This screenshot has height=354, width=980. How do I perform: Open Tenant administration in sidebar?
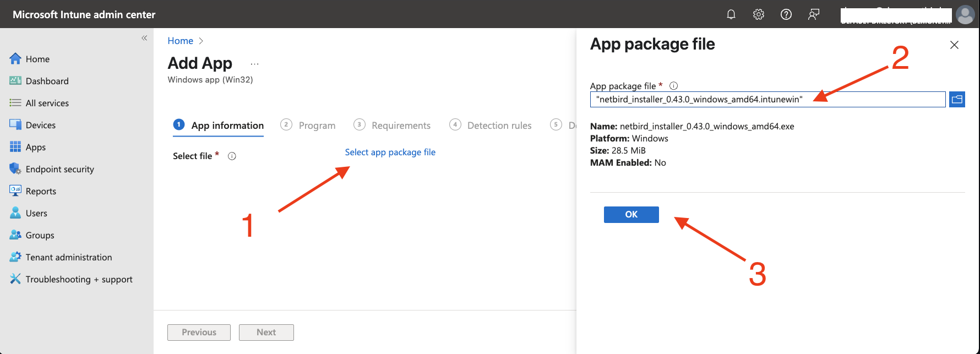pyautogui.click(x=68, y=257)
